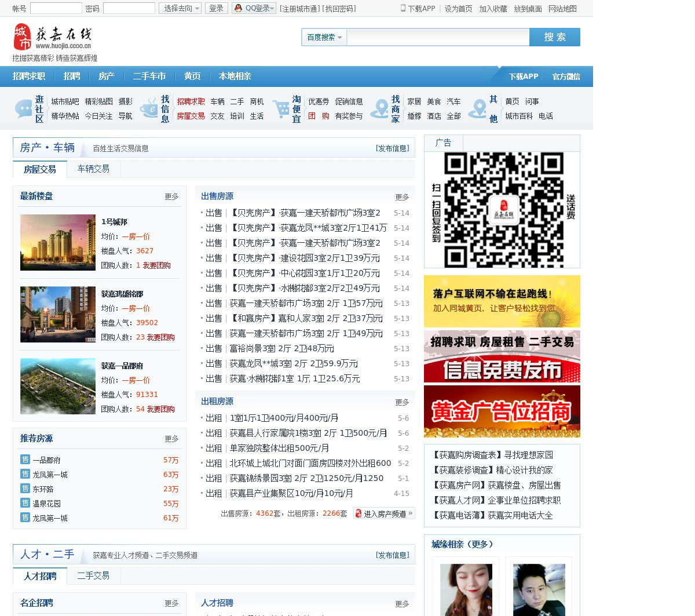The height and width of the screenshot is (616, 695).
Task: Click the 找信息 coffee cup icon
Action: tap(149, 108)
